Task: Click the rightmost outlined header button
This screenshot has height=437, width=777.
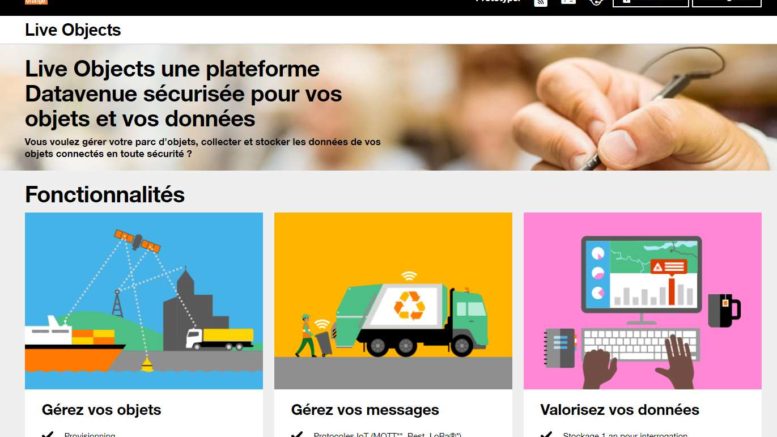Action: tap(726, 3)
